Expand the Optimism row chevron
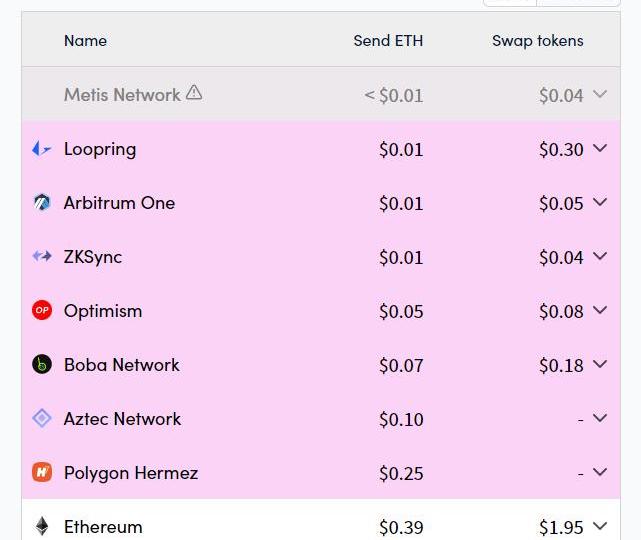The width and height of the screenshot is (641, 540). [x=600, y=310]
